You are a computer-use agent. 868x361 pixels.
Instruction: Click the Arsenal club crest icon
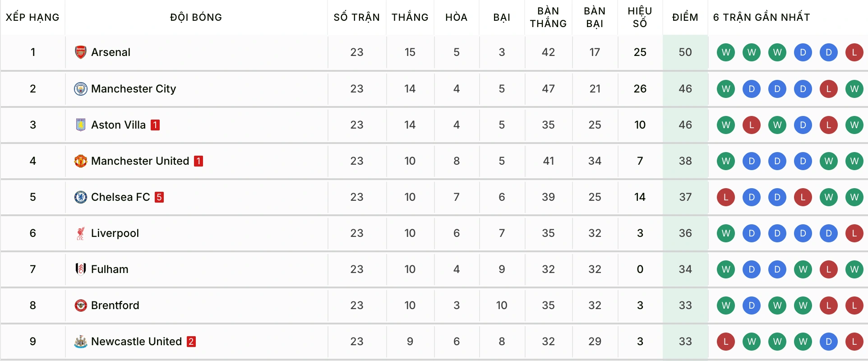[80, 52]
